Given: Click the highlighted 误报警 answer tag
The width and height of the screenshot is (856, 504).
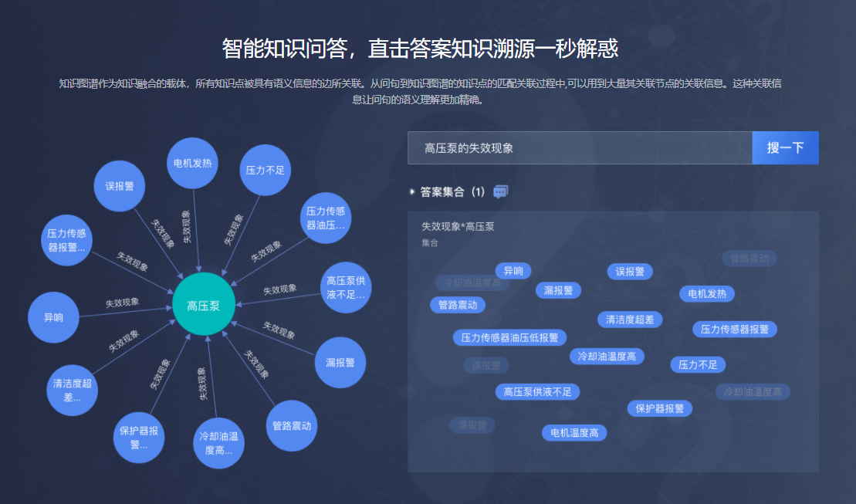Looking at the screenshot, I should [630, 272].
